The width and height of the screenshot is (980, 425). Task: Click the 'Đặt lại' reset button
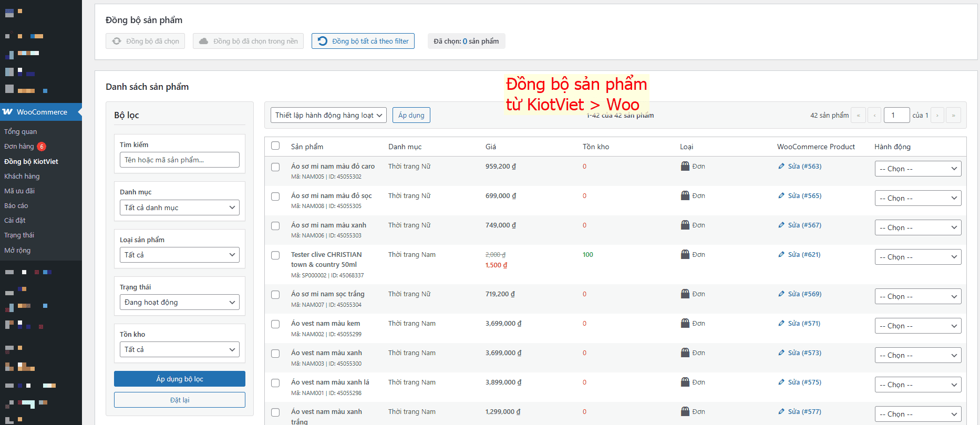coord(179,400)
